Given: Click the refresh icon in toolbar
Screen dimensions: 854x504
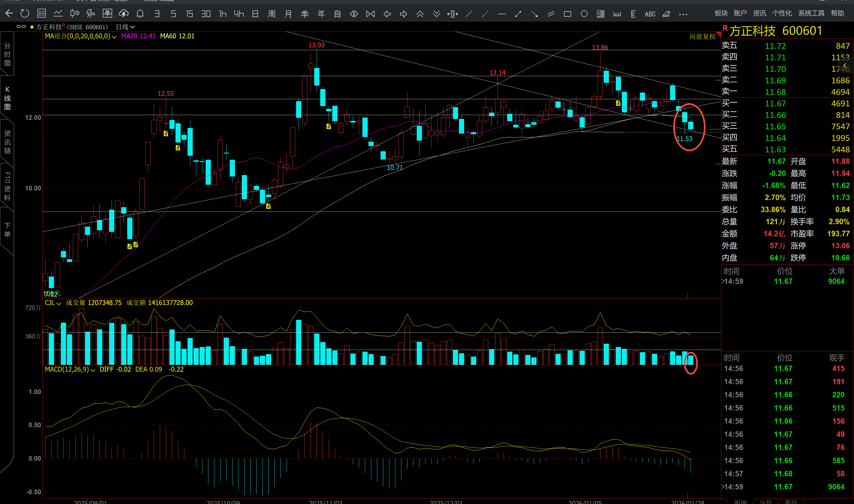Looking at the screenshot, I should (x=25, y=14).
